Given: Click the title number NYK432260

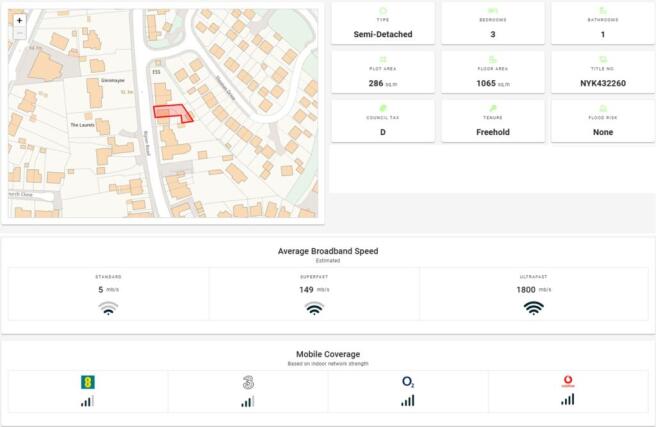Looking at the screenshot, I should coord(603,83).
